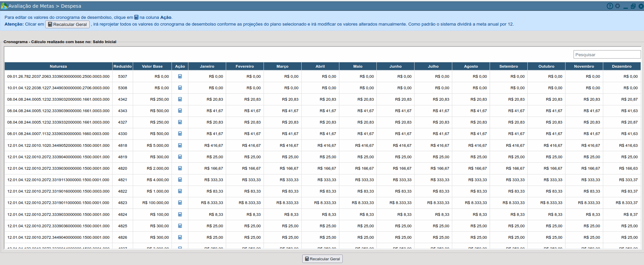Image resolution: width=644 pixels, height=265 pixels.
Task: Click the calculator icon for row 5307
Action: (180, 76)
